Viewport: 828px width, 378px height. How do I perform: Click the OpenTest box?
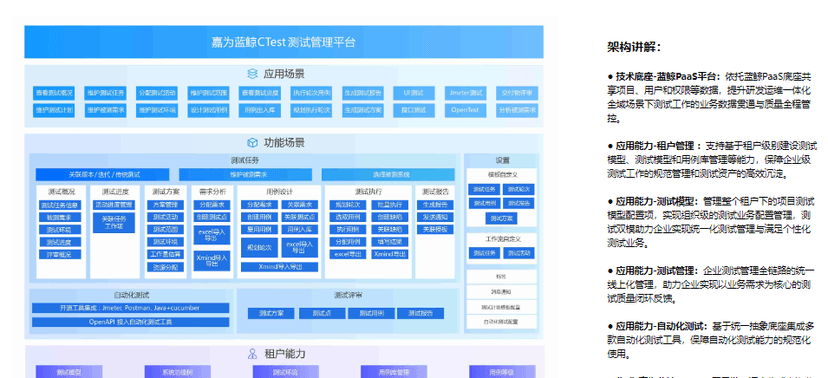click(x=466, y=110)
